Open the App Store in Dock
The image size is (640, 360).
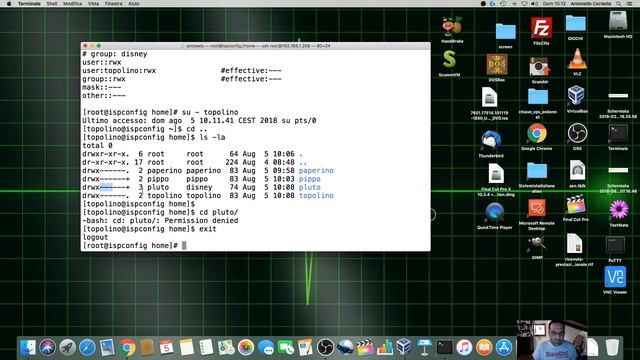pos(504,348)
